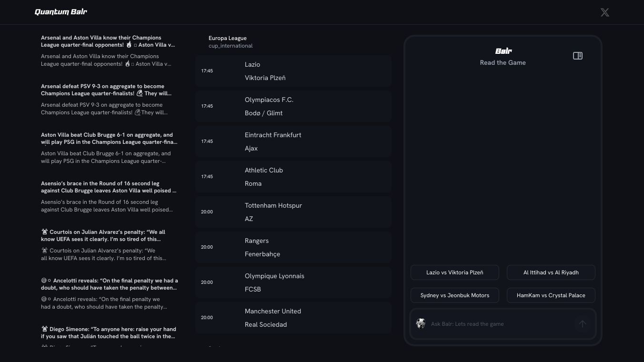Open the Tottenham Hotspur vs AZ match
This screenshot has height=362, width=644.
tap(293, 212)
